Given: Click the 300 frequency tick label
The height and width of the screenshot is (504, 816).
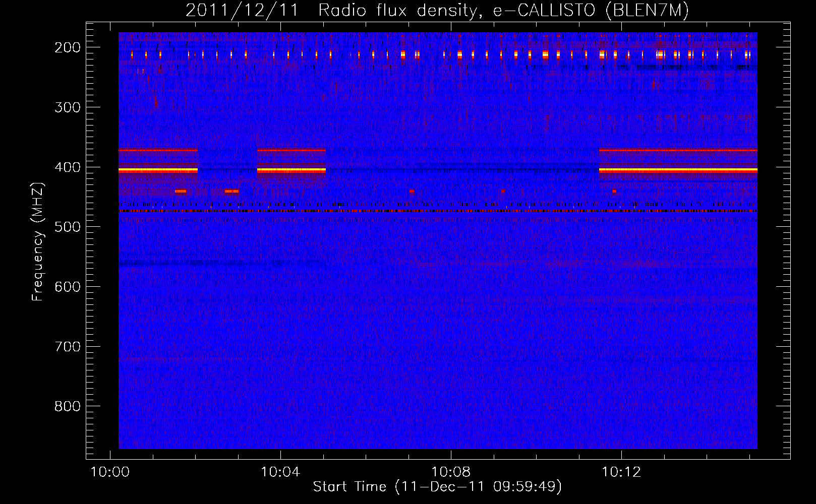Looking at the screenshot, I should coord(67,107).
